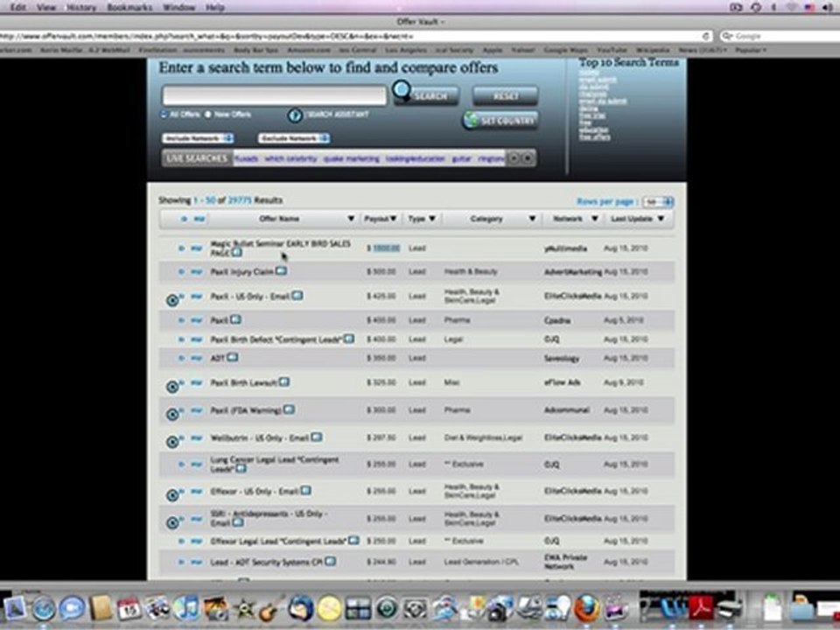Expand the plus icon on Paxil Injury Claim row
The image size is (840, 630).
pyautogui.click(x=181, y=271)
